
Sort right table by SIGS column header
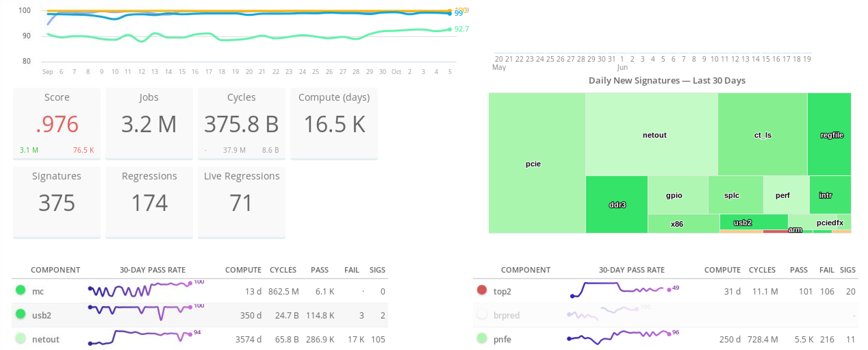[847, 270]
